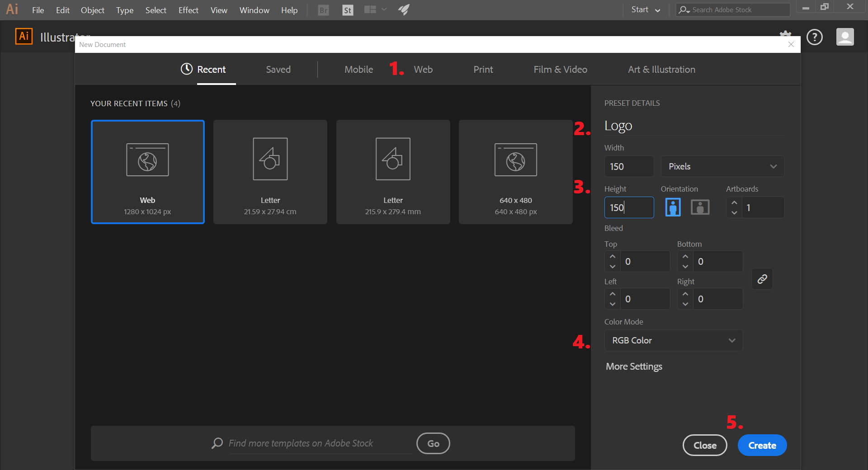Click the Artboards number field
Viewport: 868px width, 470px height.
[763, 207]
